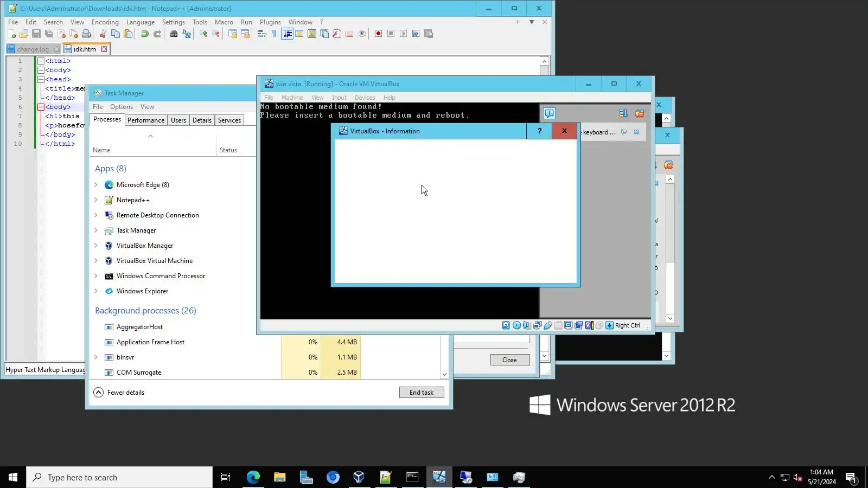
Task: Open File Explorer from the taskbar
Action: [x=280, y=477]
